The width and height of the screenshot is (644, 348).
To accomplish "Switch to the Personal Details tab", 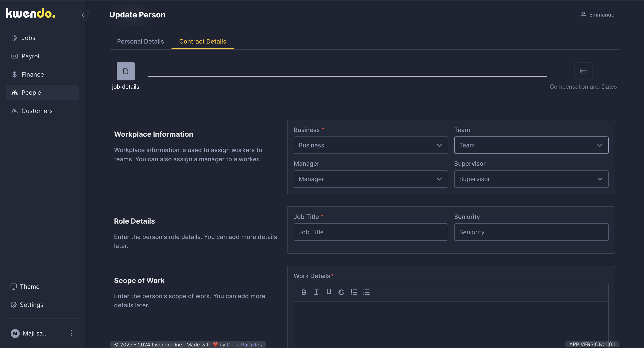I will pyautogui.click(x=140, y=42).
